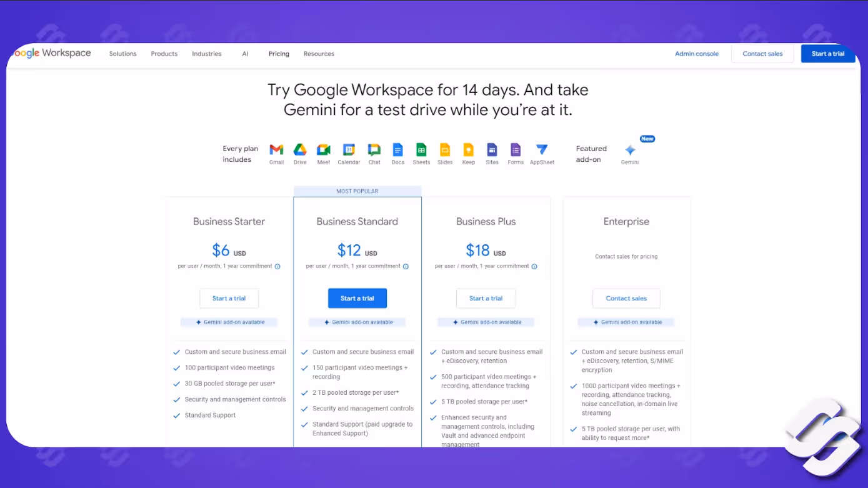The width and height of the screenshot is (868, 488).
Task: Open the AI menu item
Action: pyautogui.click(x=245, y=54)
